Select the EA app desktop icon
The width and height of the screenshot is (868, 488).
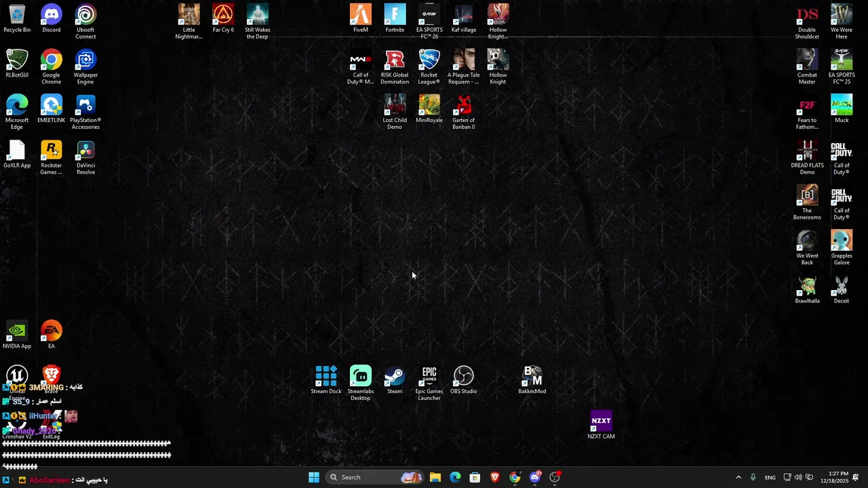(x=52, y=335)
